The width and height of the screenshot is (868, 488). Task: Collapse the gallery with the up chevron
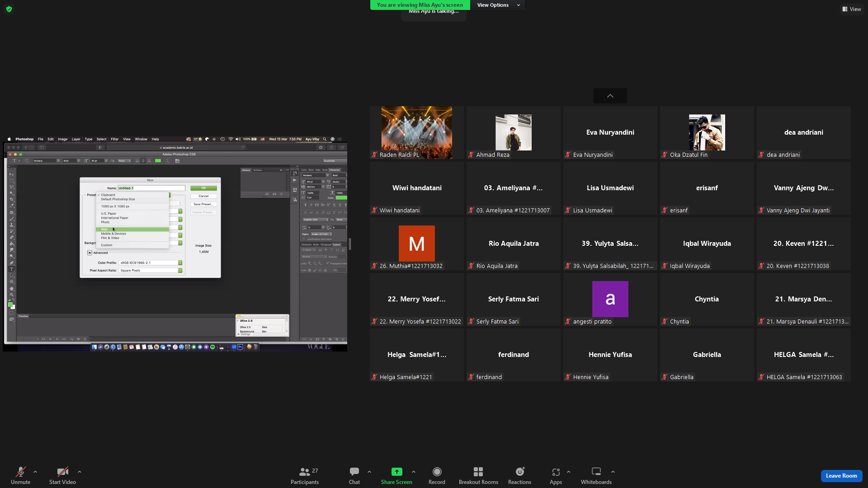pos(610,96)
